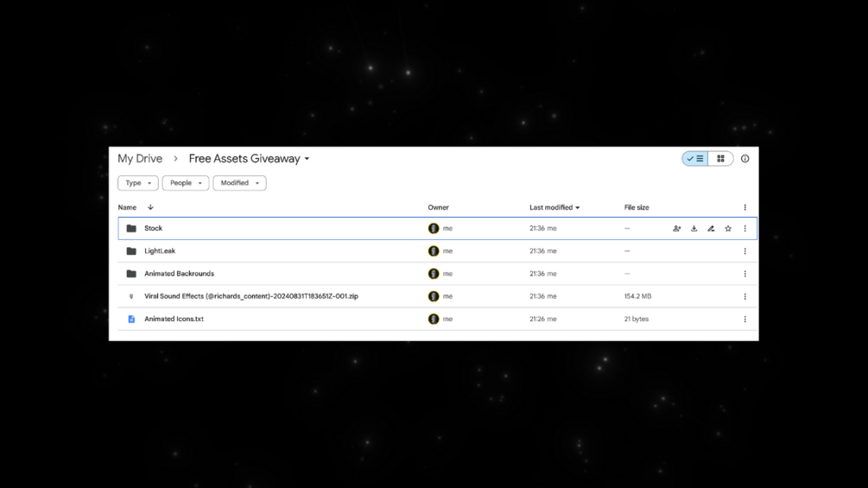Open more actions for Animated Icons.txt
Screen dimensions: 868x488
point(745,320)
